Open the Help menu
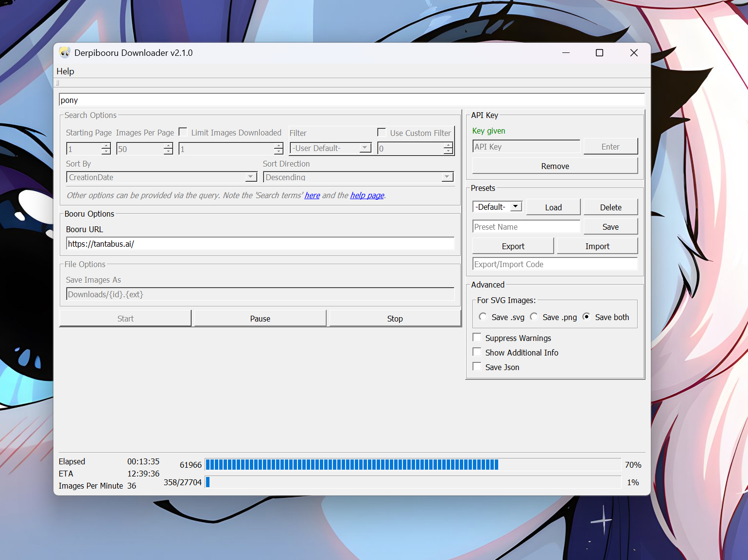 [66, 71]
